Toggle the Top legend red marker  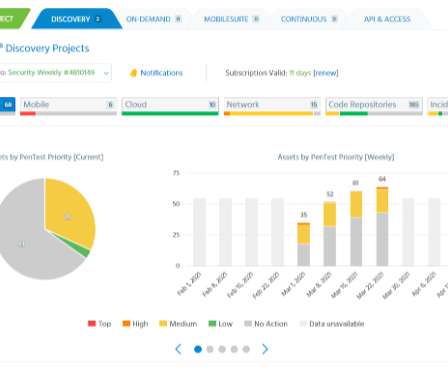click(92, 323)
